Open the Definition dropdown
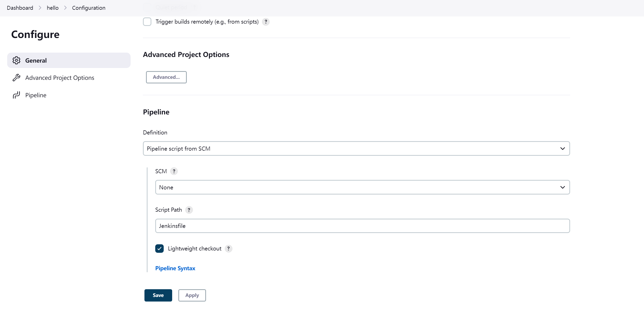The image size is (644, 310). [356, 149]
